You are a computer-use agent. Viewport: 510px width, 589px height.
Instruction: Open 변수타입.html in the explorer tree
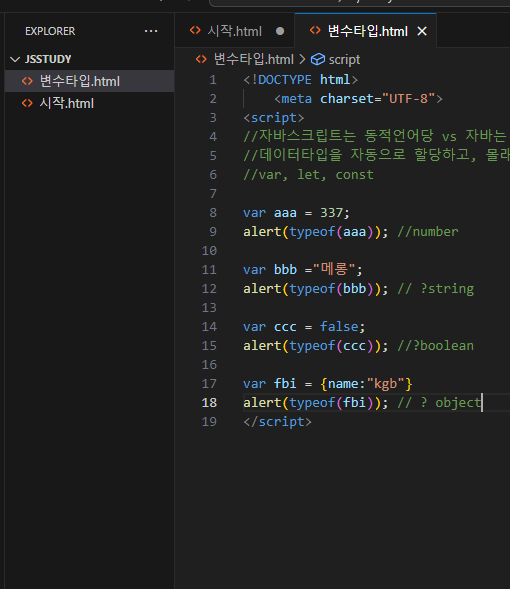coord(89,81)
